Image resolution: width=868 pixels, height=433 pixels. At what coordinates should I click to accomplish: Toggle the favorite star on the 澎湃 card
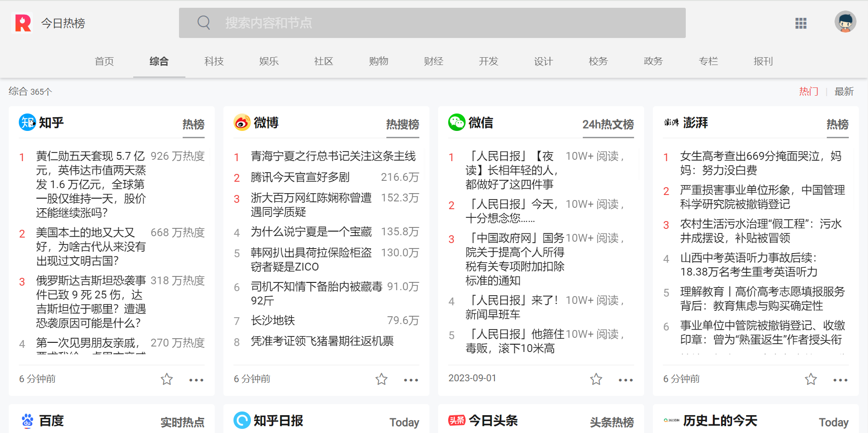(x=810, y=379)
